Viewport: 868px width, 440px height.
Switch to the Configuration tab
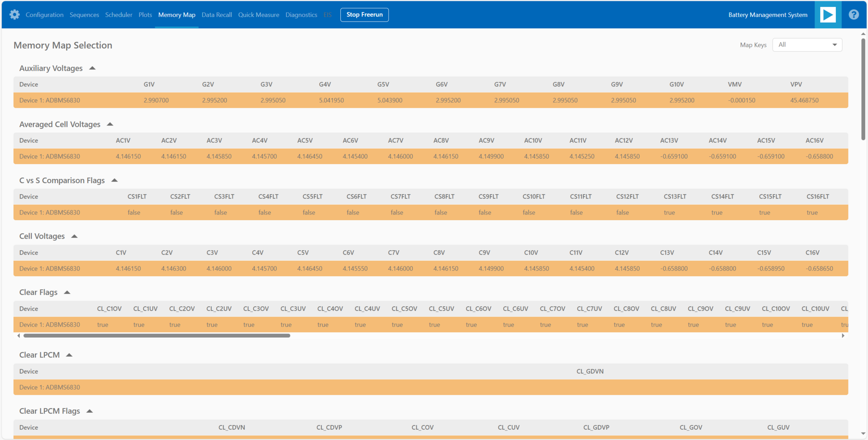click(44, 14)
